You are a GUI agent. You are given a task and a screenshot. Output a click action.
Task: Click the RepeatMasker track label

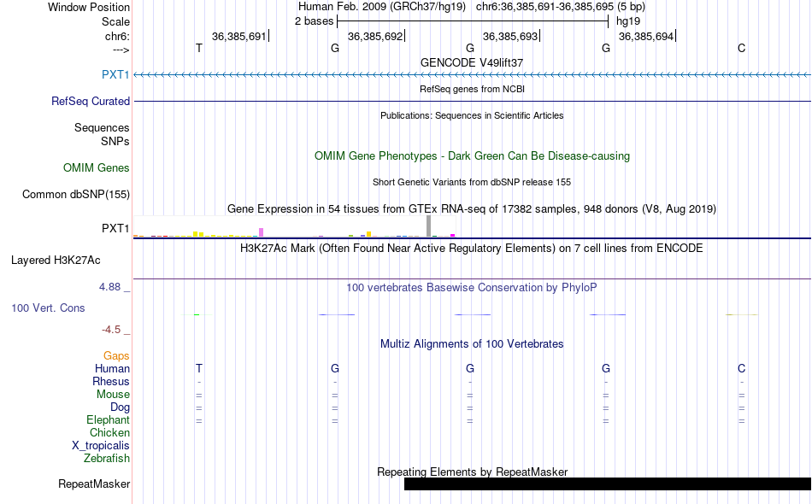94,483
